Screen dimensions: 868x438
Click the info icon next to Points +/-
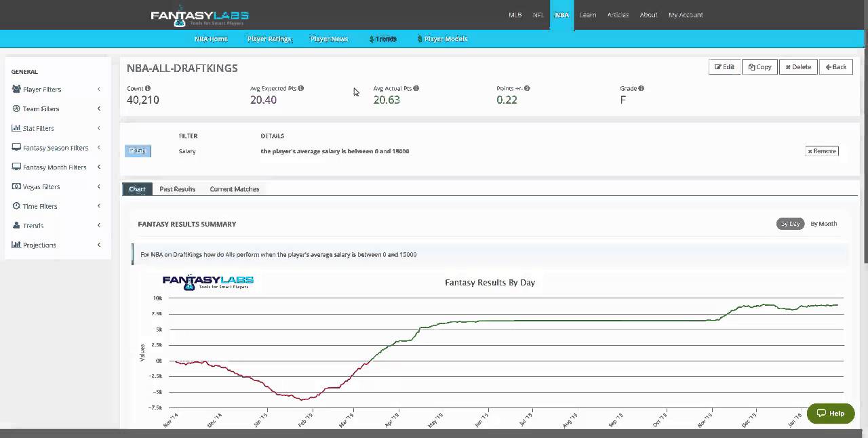pos(527,88)
